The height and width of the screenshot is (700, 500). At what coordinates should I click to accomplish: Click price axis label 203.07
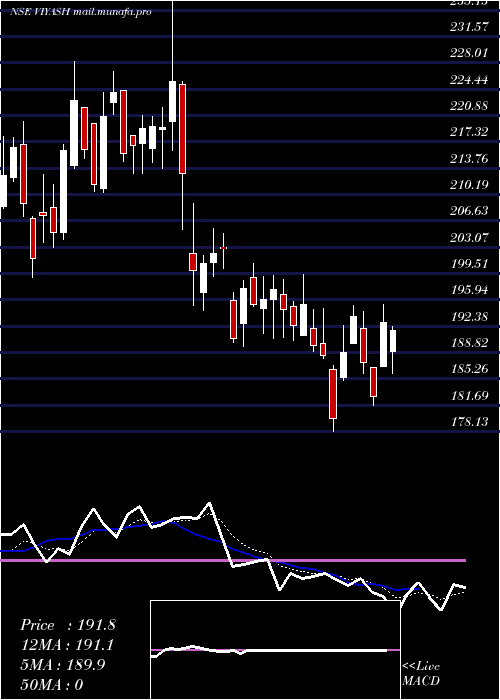[x=469, y=237]
